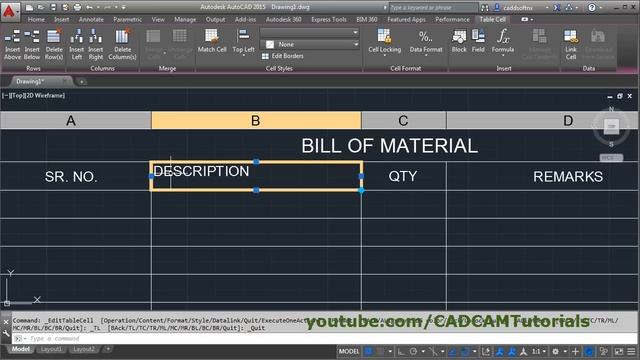Open the Top Left alignment dropdown
This screenshot has height=360, width=640.
coord(243,42)
